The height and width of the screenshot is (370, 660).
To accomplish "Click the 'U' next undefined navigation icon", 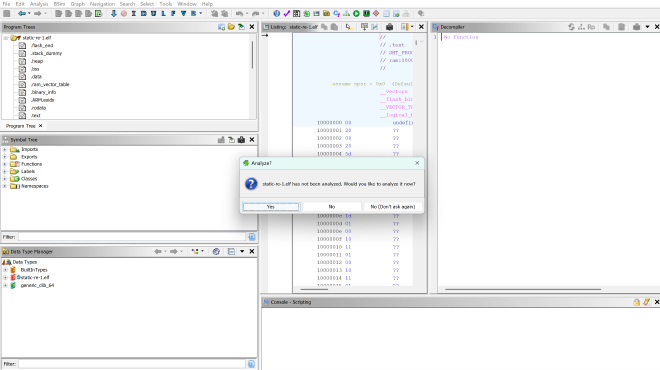I will coord(153,13).
